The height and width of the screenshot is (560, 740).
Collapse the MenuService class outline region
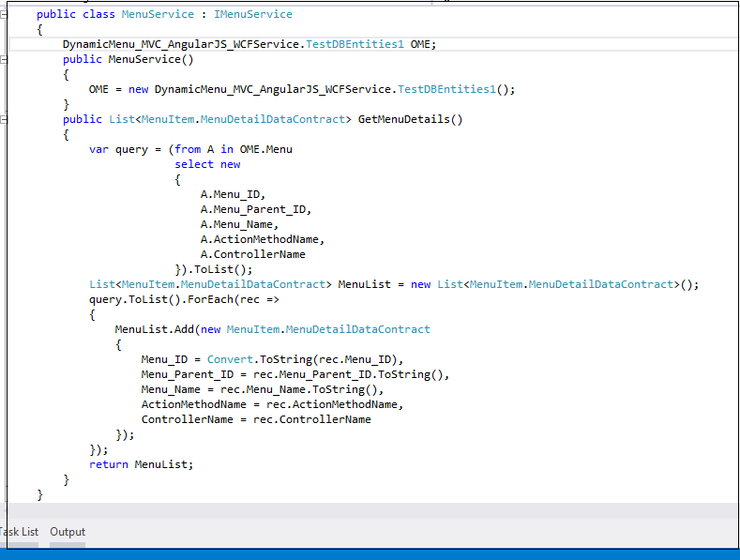click(x=4, y=15)
